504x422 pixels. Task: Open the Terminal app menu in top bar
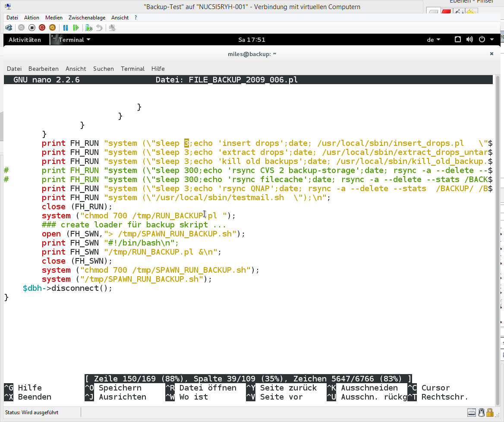71,40
